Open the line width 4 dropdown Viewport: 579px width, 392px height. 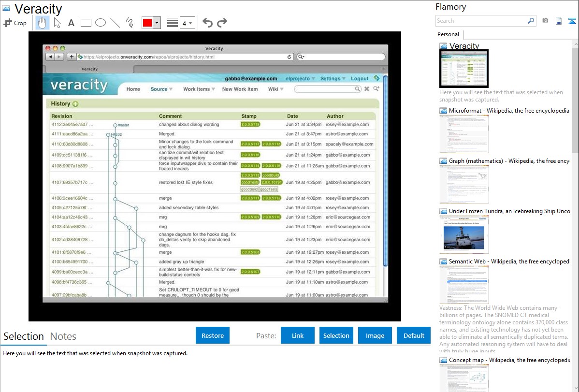[187, 23]
